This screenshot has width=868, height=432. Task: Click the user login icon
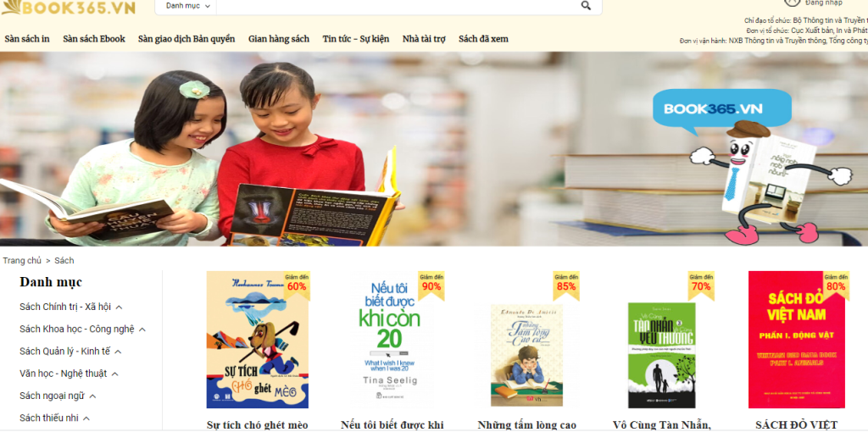coord(793,3)
